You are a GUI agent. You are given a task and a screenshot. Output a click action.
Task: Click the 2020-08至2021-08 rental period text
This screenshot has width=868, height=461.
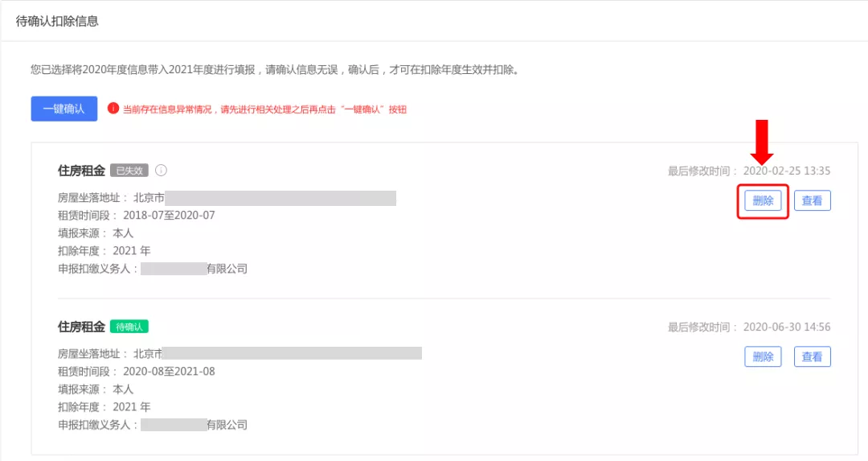tap(169, 372)
